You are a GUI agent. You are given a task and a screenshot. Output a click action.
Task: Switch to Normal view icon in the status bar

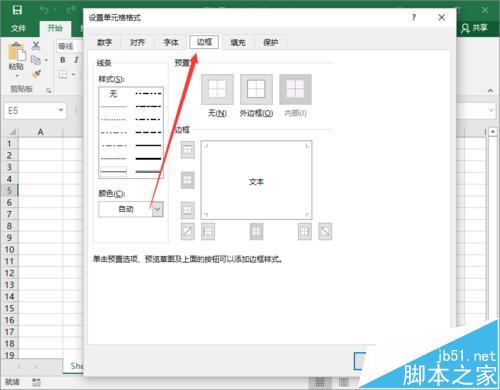320,382
